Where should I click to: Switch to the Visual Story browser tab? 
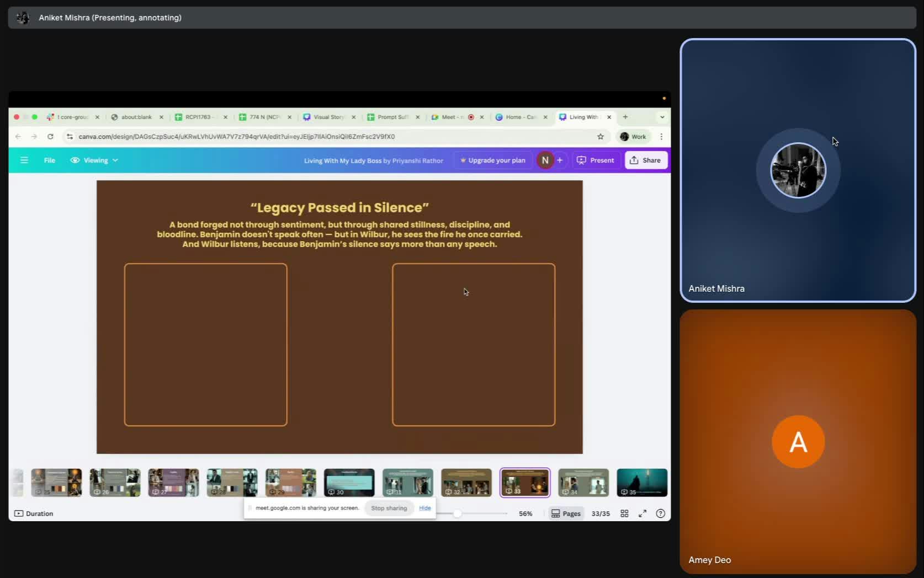[x=328, y=117]
